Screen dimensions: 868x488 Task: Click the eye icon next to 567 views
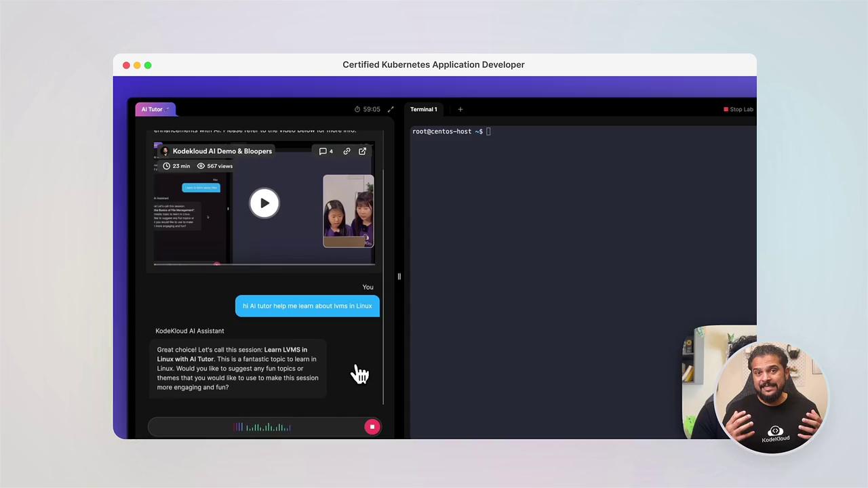tap(201, 166)
